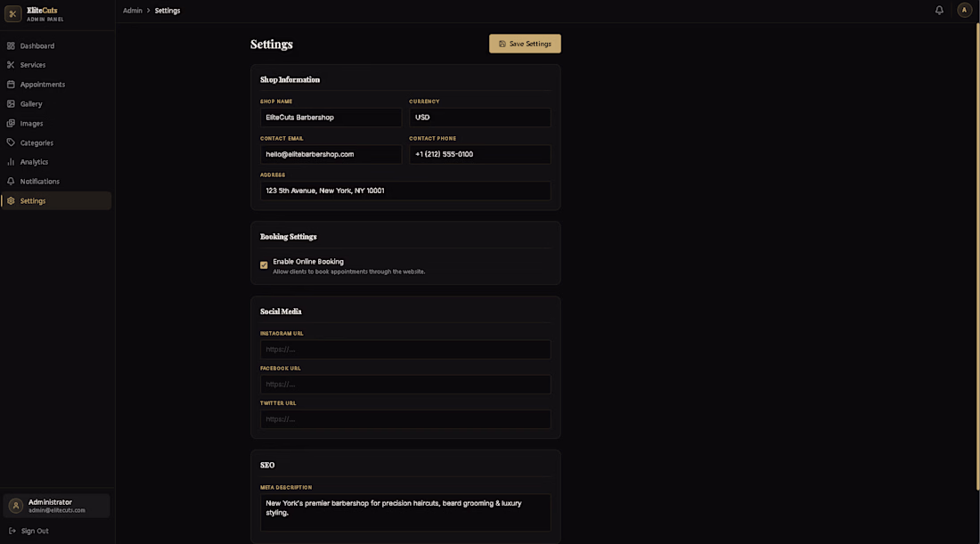
Task: Click the Gallery picture icon
Action: pos(11,103)
